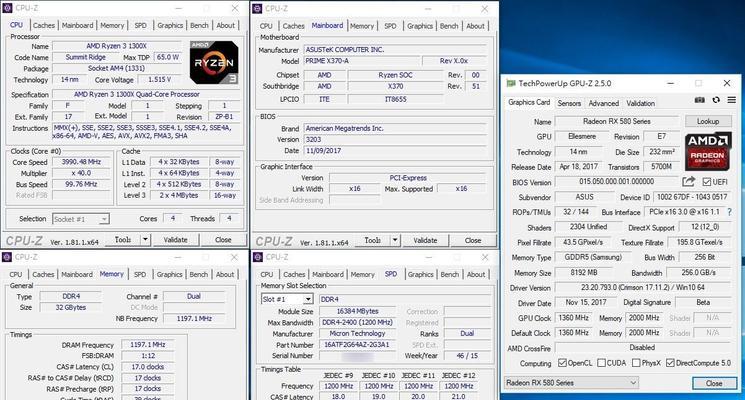This screenshot has width=745, height=400.
Task: Click the GPU Release Date value 'Apr 18, 2017'
Action: pyautogui.click(x=579, y=167)
